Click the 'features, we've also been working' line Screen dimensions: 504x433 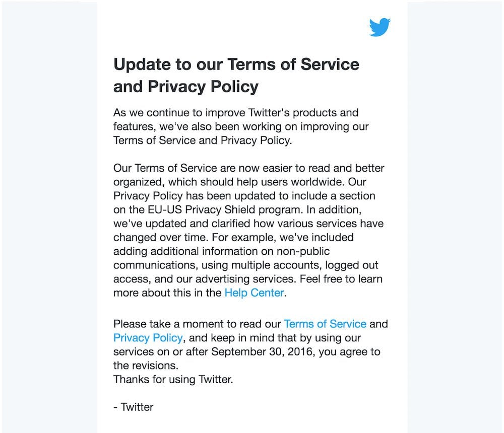click(241, 126)
